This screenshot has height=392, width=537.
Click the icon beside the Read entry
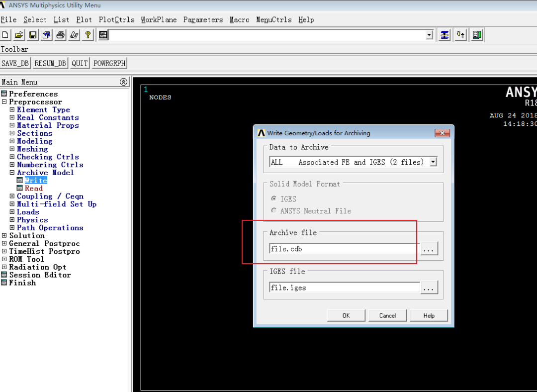[20, 188]
